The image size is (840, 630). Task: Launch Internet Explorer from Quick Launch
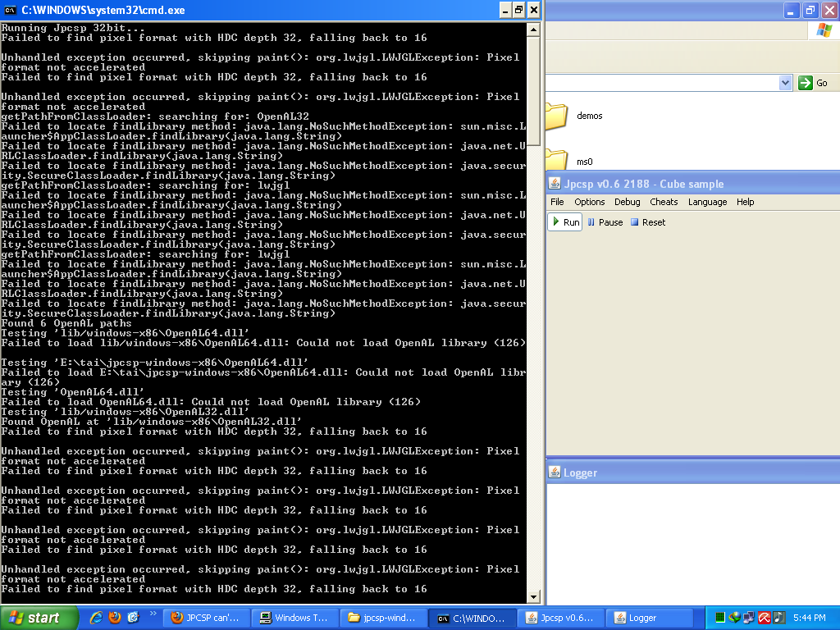coord(96,618)
